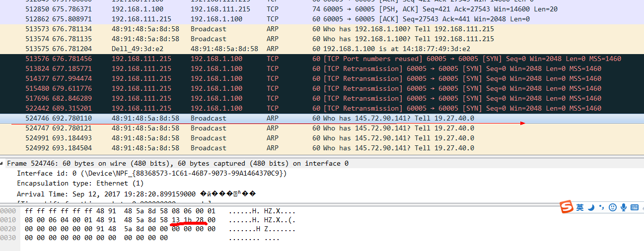Click underlined bytes 13 1b 28 in hex

tap(187, 220)
